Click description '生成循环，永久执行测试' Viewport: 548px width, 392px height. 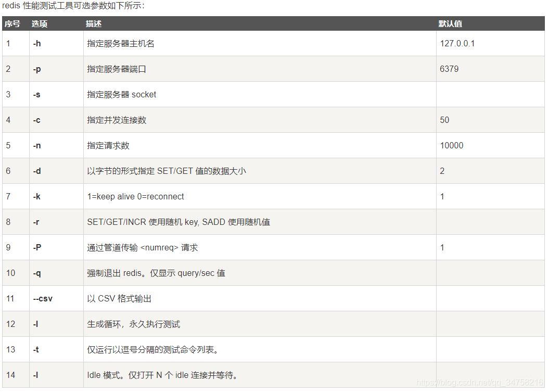tap(133, 324)
